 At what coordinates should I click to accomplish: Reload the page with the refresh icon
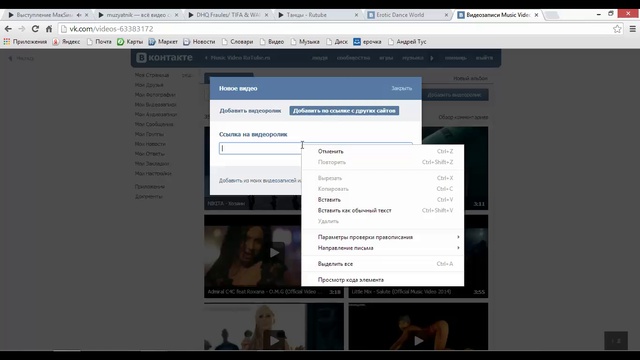tap(36, 29)
